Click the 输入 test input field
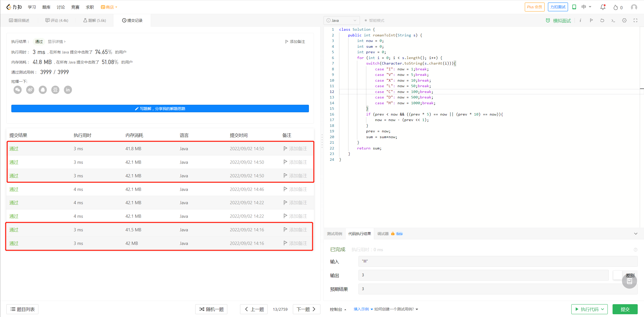Viewport: 644px width, 317px height. click(498, 261)
